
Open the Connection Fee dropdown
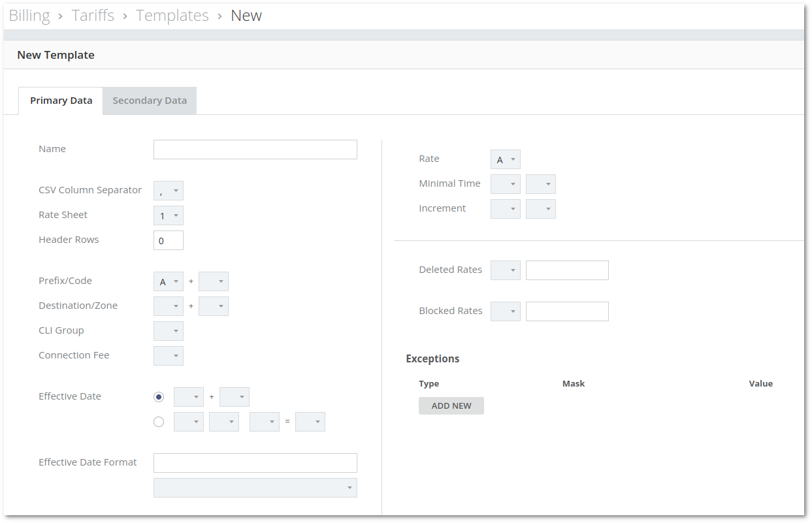coord(169,356)
